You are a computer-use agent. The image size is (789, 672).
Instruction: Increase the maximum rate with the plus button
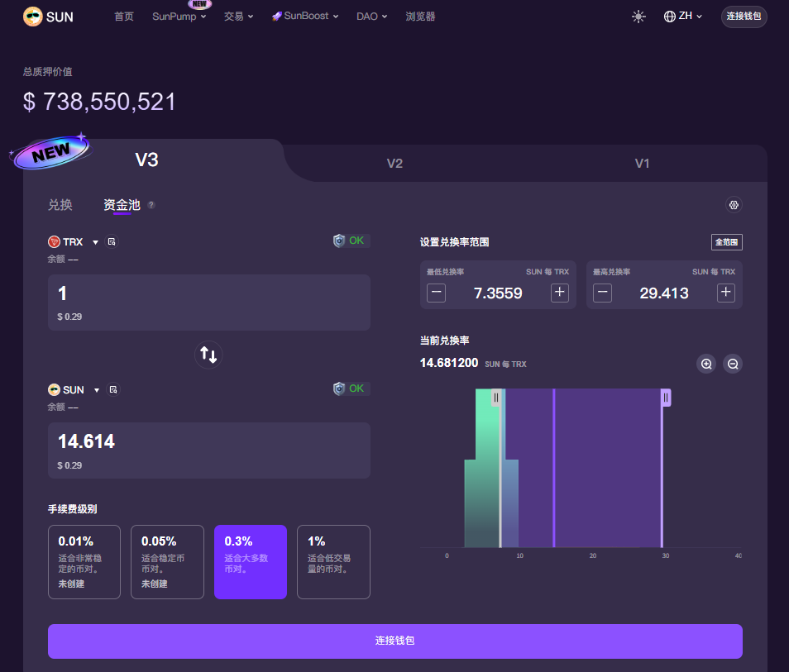(725, 293)
